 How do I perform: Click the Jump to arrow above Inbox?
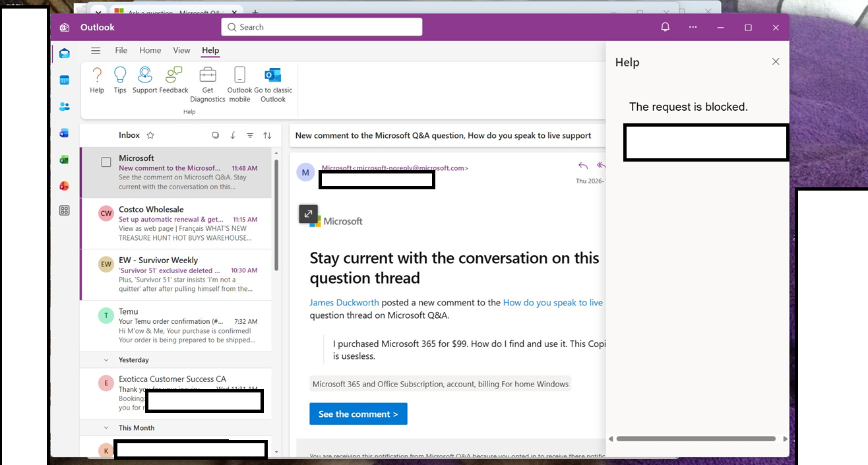233,135
